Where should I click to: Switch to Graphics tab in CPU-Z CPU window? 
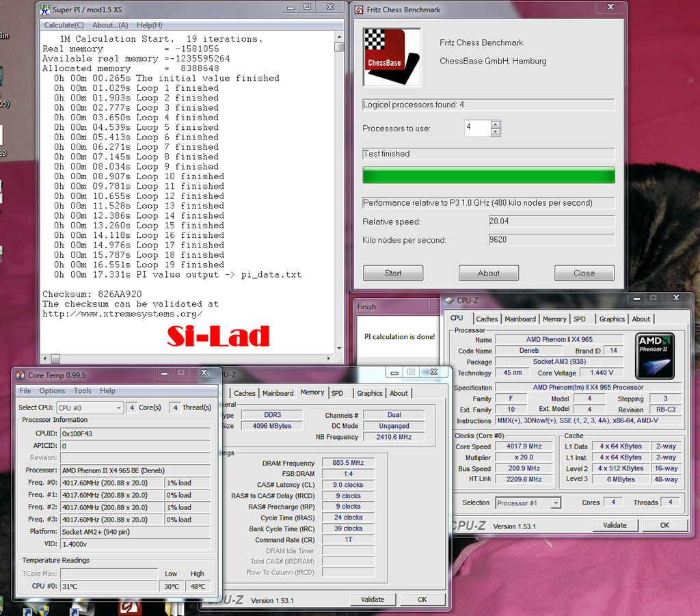pyautogui.click(x=612, y=319)
